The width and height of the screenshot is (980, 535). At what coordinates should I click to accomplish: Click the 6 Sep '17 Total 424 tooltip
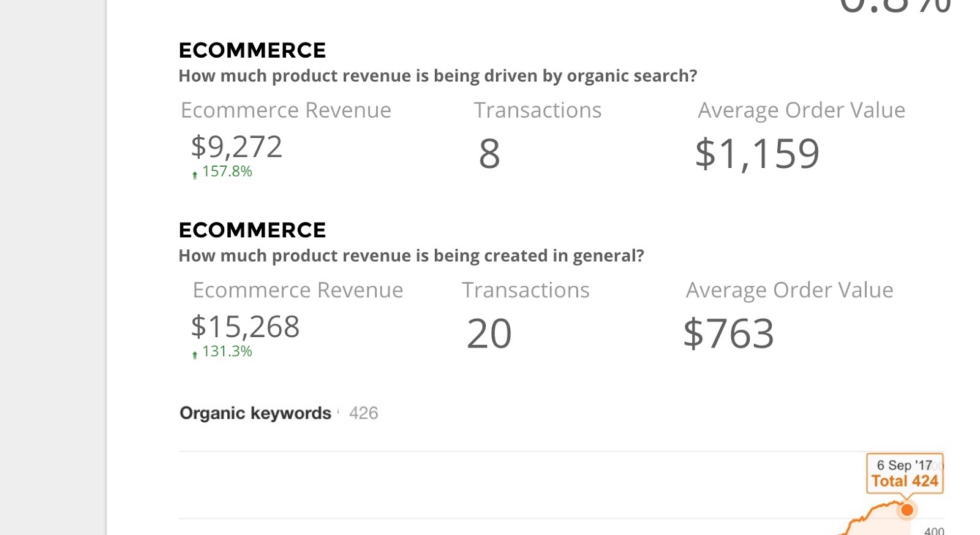905,473
